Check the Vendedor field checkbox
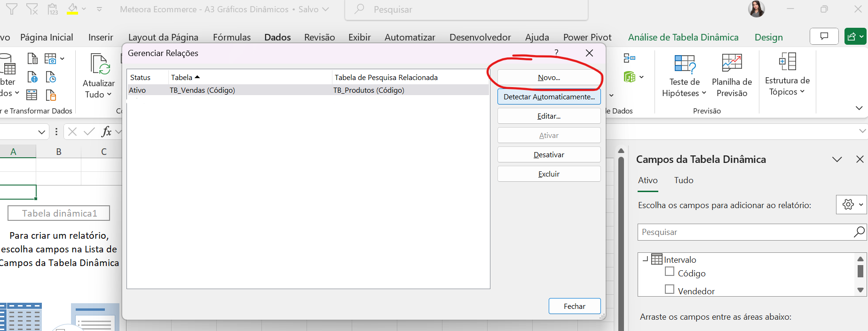Viewport: 868px width, 331px height. pyautogui.click(x=670, y=290)
